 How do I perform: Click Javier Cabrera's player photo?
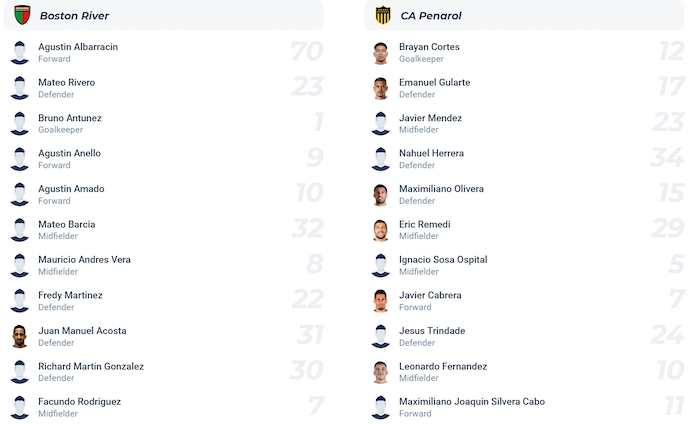pos(380,301)
